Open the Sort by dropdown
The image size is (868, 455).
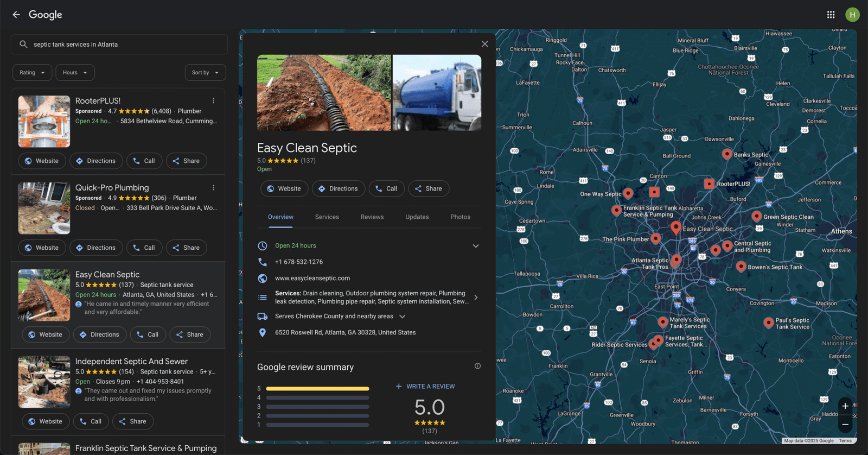(x=205, y=73)
